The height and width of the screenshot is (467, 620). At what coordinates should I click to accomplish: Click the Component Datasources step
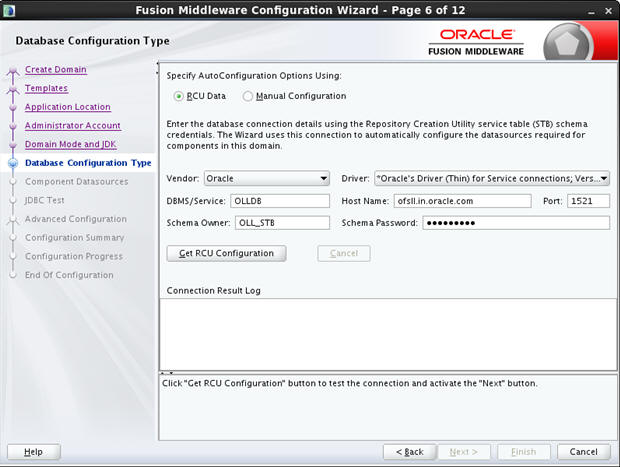click(76, 182)
